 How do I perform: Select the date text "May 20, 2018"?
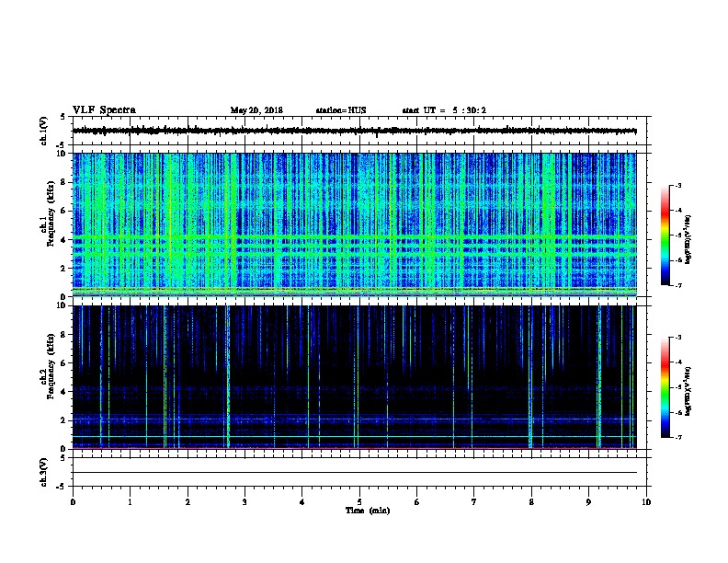pyautogui.click(x=256, y=110)
